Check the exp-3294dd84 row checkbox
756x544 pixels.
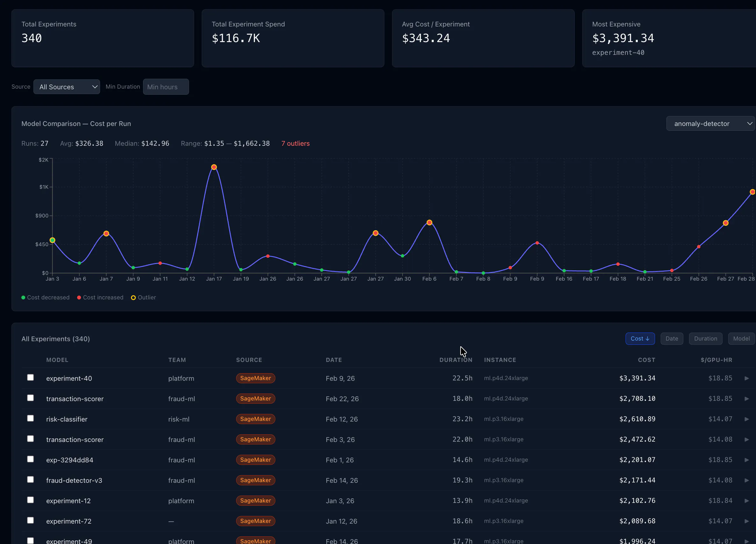point(30,459)
